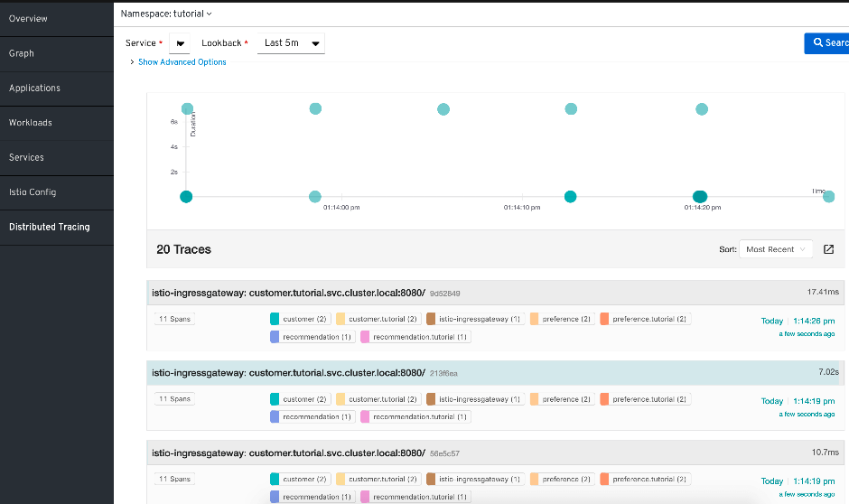The image size is (849, 504).
Task: Open the Sort Most Recent dropdown
Action: pos(776,249)
